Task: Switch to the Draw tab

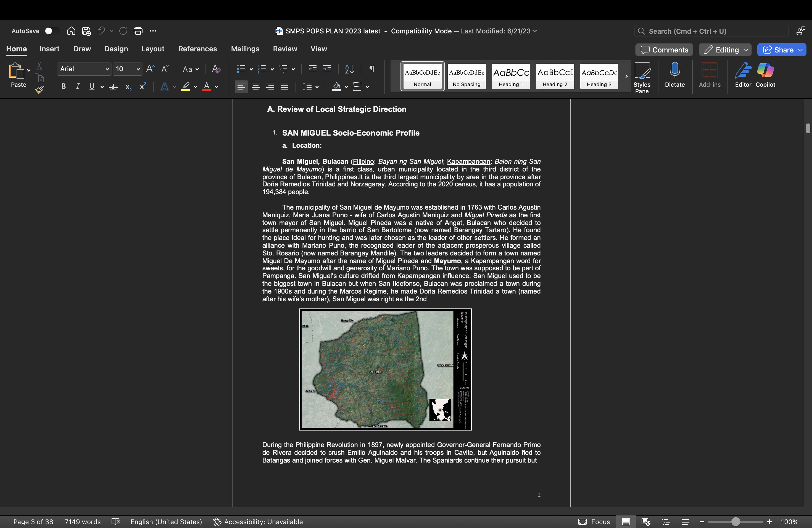Action: (82, 49)
